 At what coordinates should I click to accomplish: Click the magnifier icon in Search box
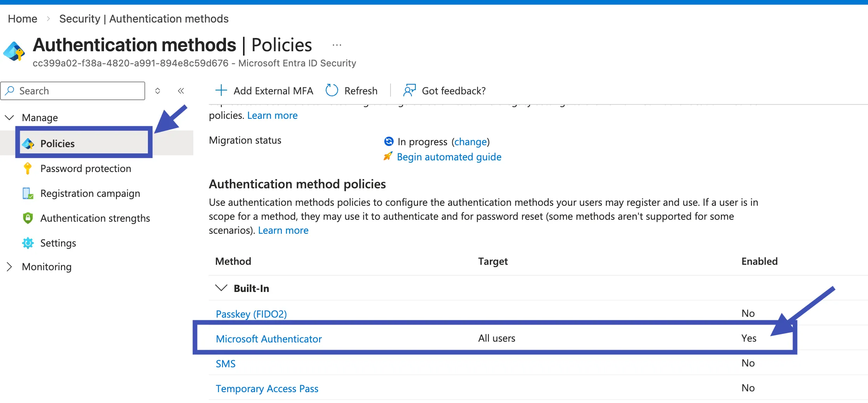10,90
